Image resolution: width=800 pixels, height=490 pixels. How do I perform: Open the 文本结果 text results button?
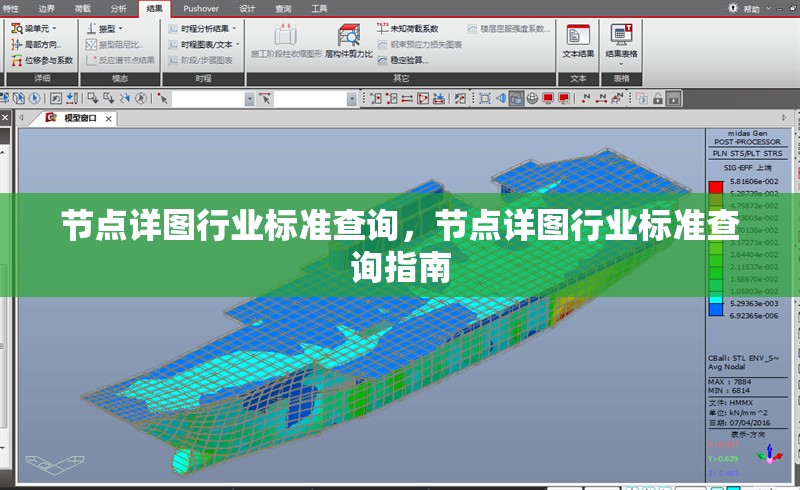[578, 40]
